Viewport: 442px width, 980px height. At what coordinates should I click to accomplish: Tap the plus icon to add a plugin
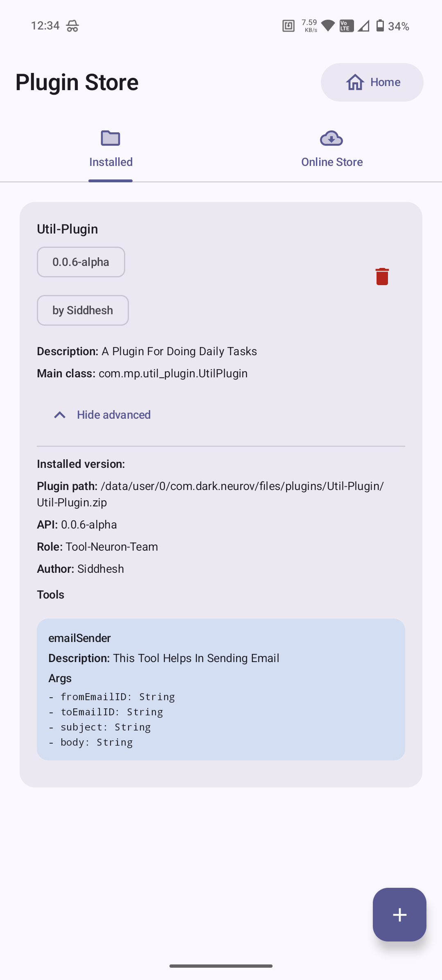[399, 915]
